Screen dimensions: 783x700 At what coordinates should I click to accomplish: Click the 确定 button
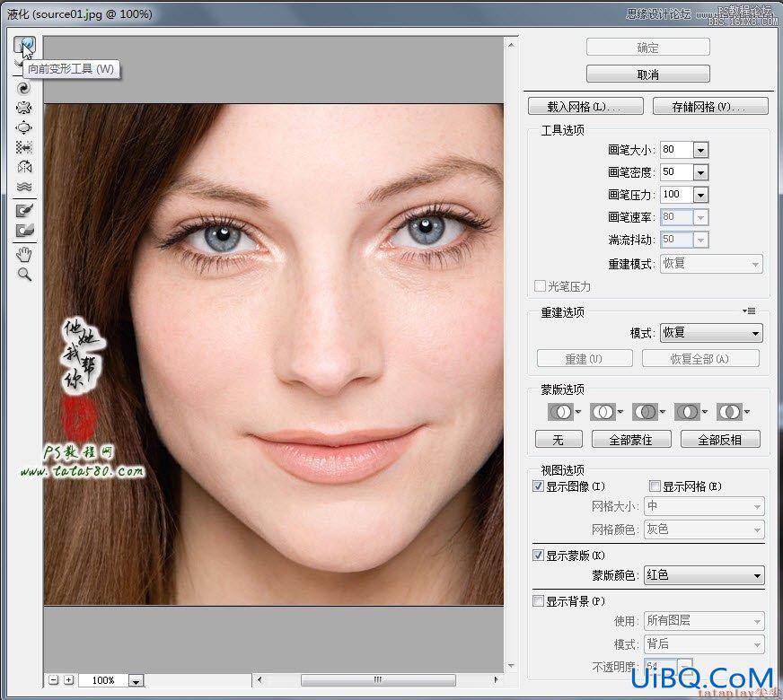[x=647, y=48]
